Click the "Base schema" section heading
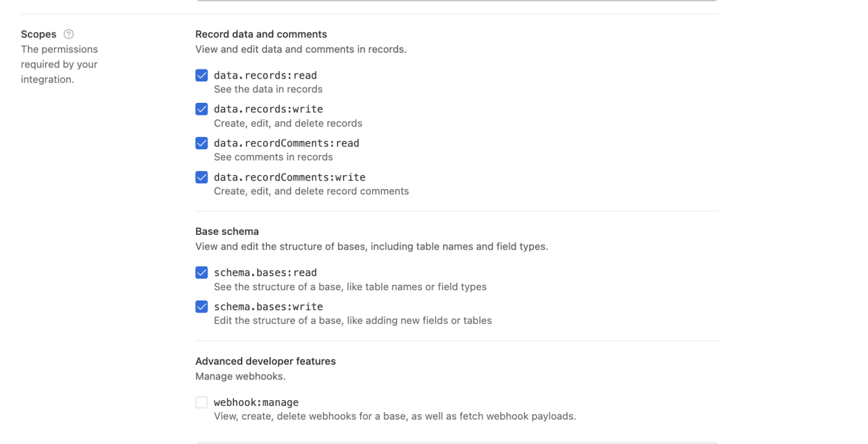The image size is (868, 444). [227, 231]
